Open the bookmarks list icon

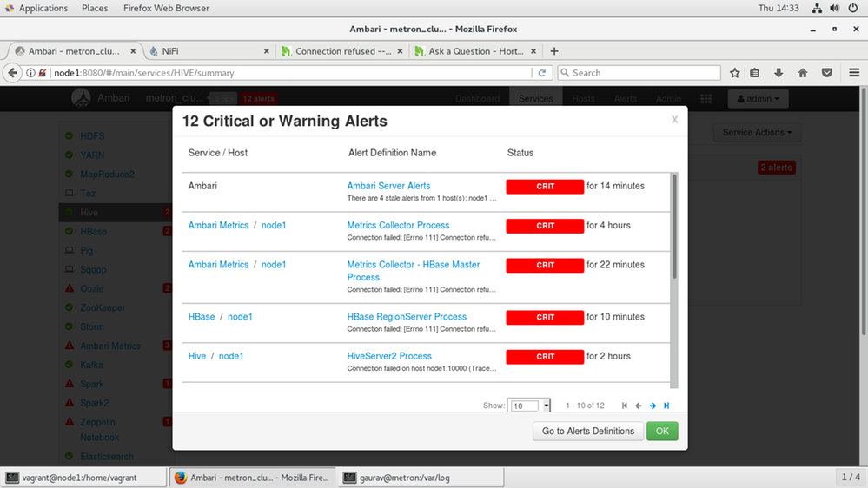tap(754, 72)
